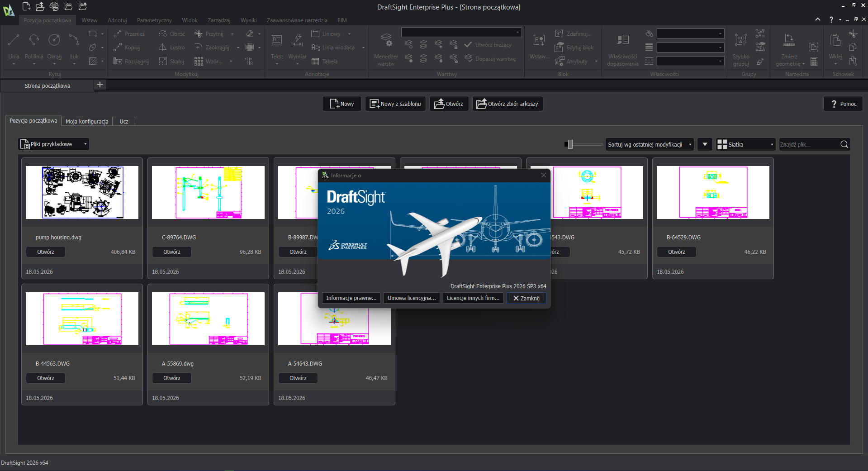Expand the Linia wiodąca dropdown arrow
Image resolution: width=868 pixels, height=471 pixels.
(363, 48)
